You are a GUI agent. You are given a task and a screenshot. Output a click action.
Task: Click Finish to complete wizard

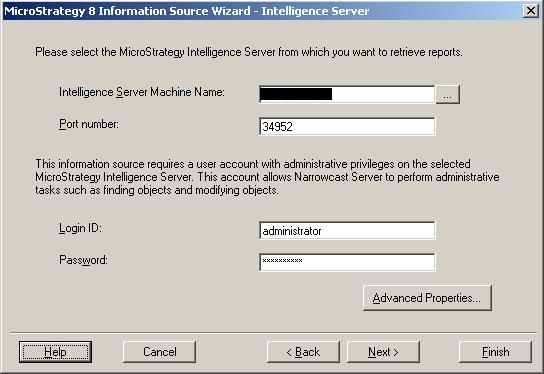point(495,352)
